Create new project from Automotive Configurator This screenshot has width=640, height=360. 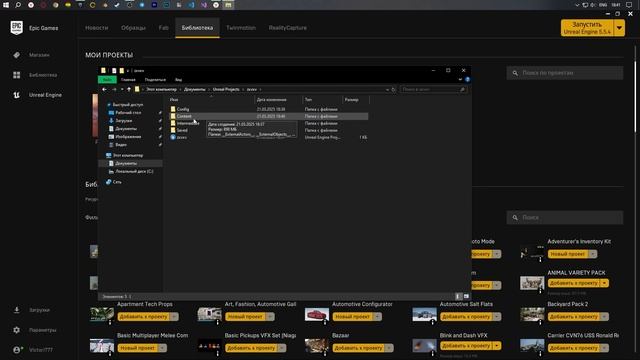353,316
